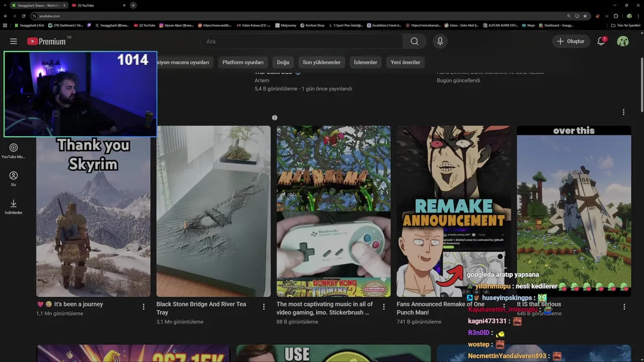Open the Twitch bookmark icon
Viewport: 644px width, 362px height.
point(89,25)
